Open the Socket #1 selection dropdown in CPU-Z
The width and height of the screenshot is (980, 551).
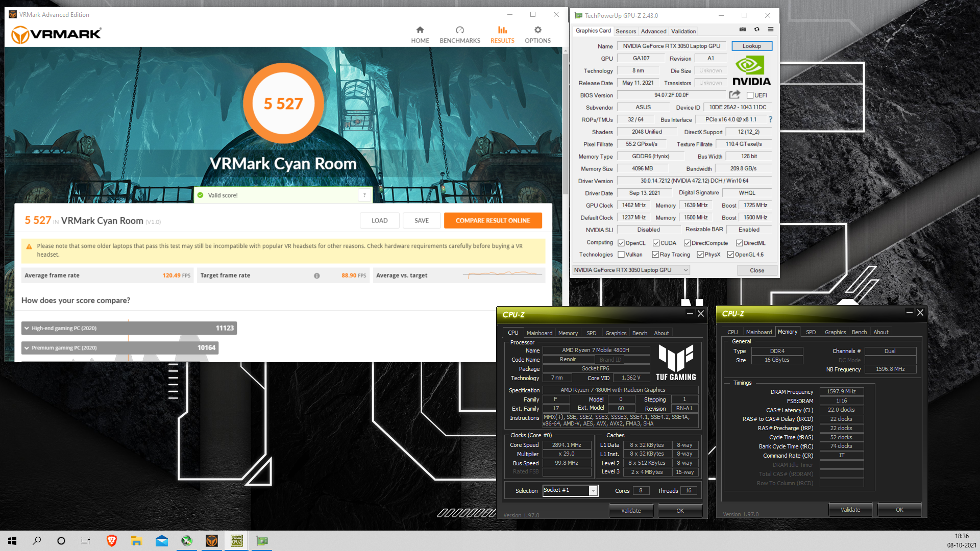[x=570, y=490]
